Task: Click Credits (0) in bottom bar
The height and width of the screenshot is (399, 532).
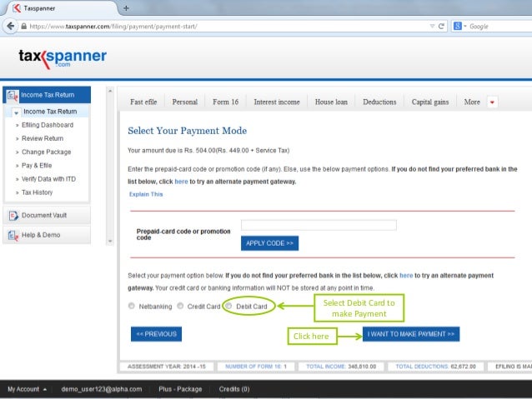Action: [234, 389]
